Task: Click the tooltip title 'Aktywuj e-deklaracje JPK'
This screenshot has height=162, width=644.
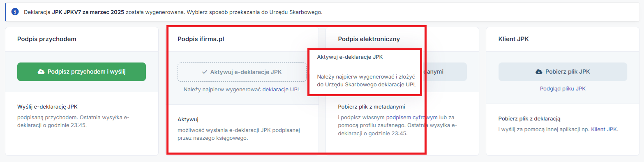Action: coord(350,57)
